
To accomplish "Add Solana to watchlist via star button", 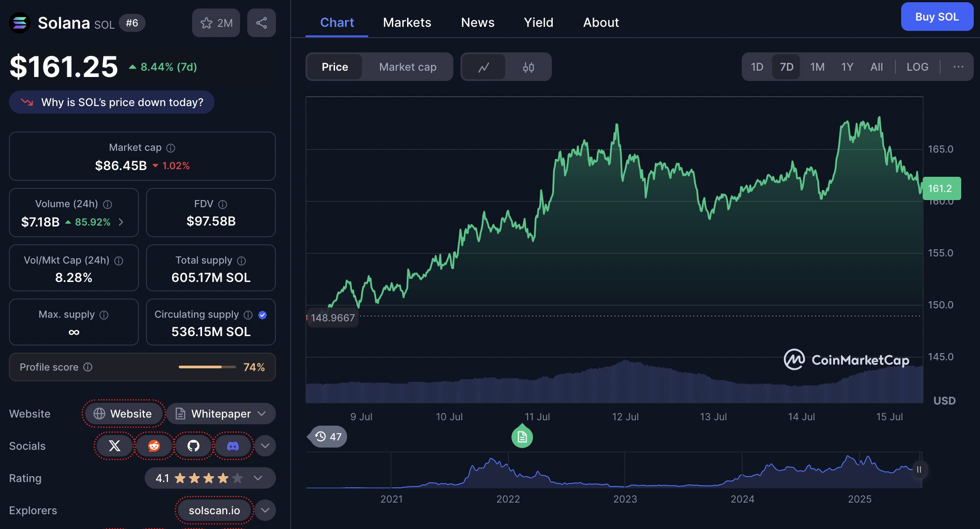I will click(x=216, y=23).
